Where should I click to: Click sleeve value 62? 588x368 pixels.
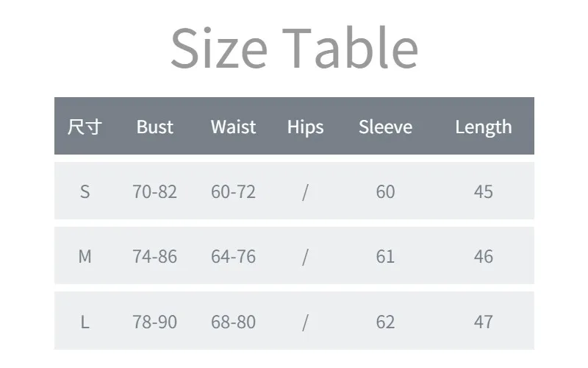[x=385, y=322]
